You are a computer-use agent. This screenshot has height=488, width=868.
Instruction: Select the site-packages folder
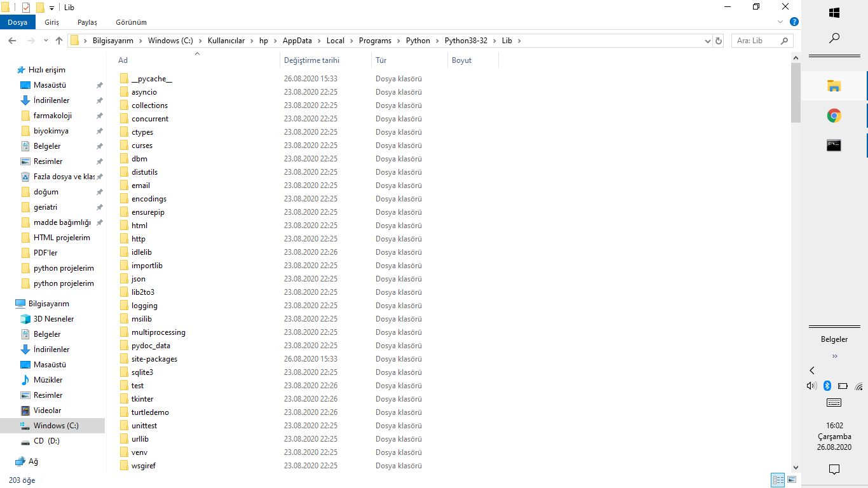coord(154,359)
